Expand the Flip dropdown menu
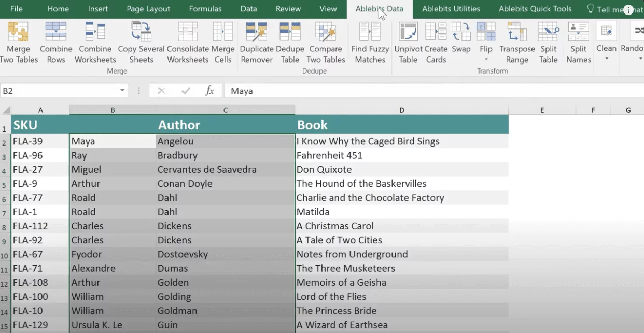The width and height of the screenshot is (644, 333). [x=486, y=59]
